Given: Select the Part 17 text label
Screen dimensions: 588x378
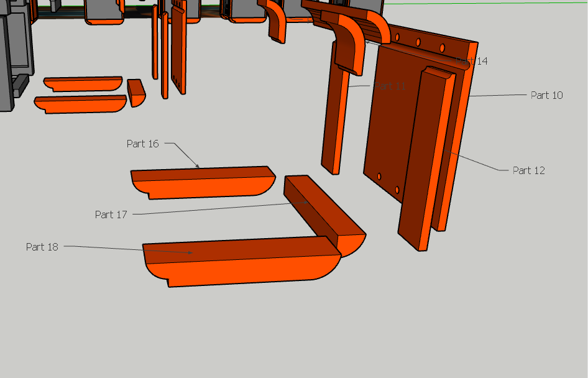Looking at the screenshot, I should point(111,214).
